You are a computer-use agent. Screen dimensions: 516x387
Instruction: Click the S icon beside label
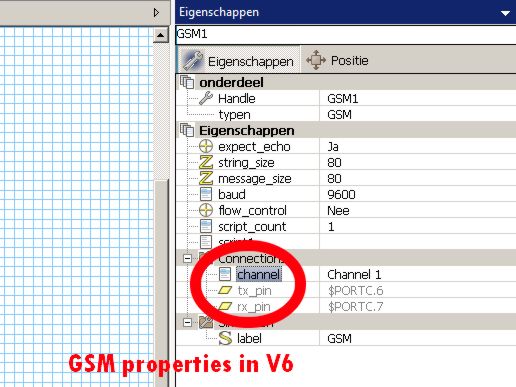pyautogui.click(x=225, y=338)
